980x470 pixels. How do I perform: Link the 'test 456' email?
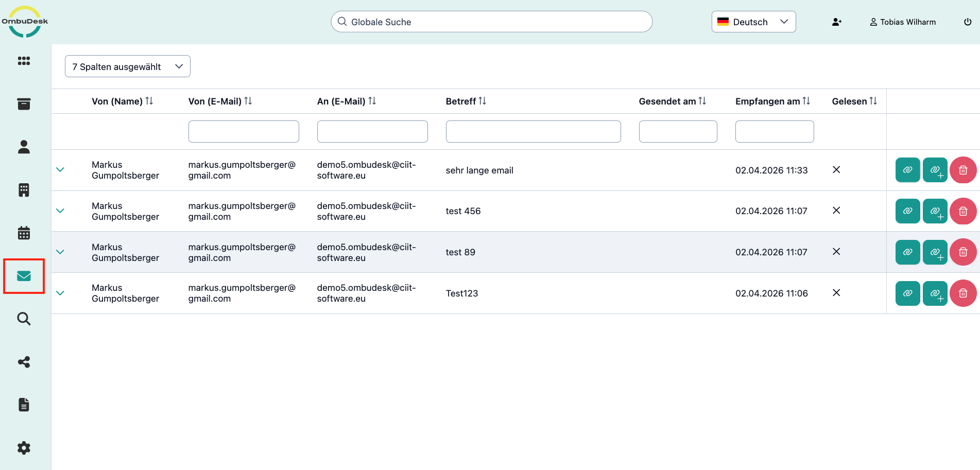[907, 211]
